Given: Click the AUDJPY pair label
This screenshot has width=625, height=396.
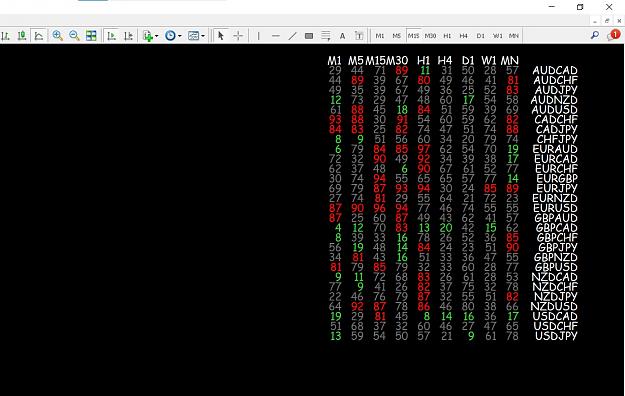Looking at the screenshot, I should pos(556,90).
